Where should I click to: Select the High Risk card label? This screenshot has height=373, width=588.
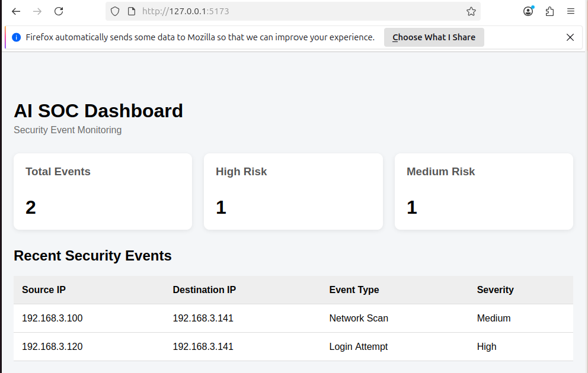241,172
